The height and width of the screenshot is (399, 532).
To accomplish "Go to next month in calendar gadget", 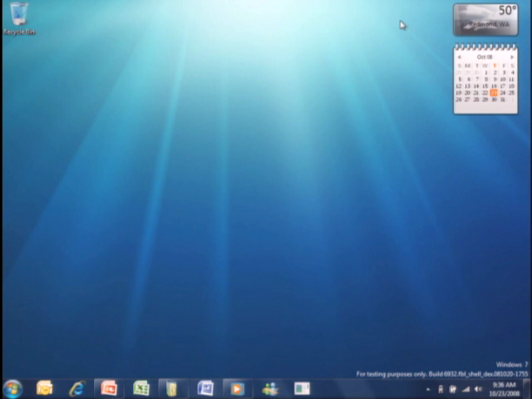I will pos(512,57).
